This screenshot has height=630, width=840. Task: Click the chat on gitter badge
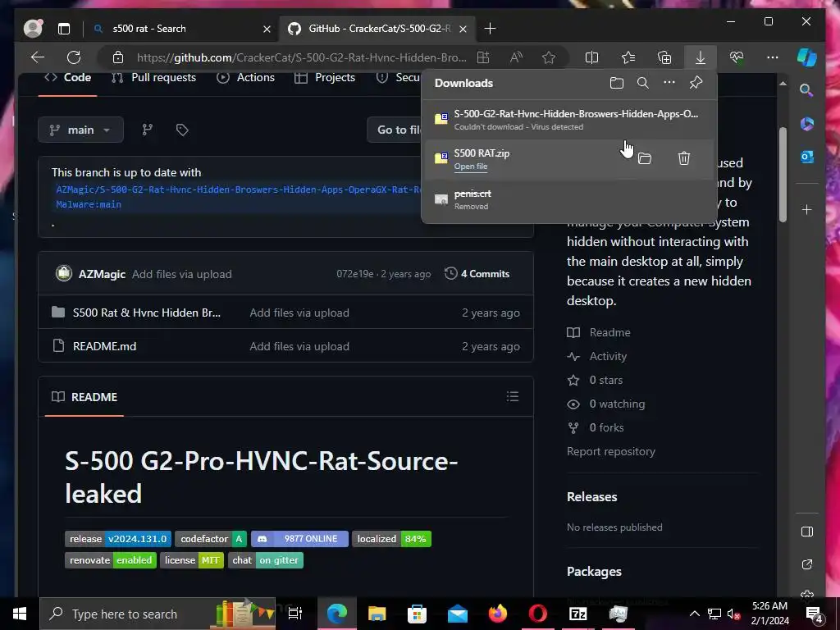coord(266,560)
